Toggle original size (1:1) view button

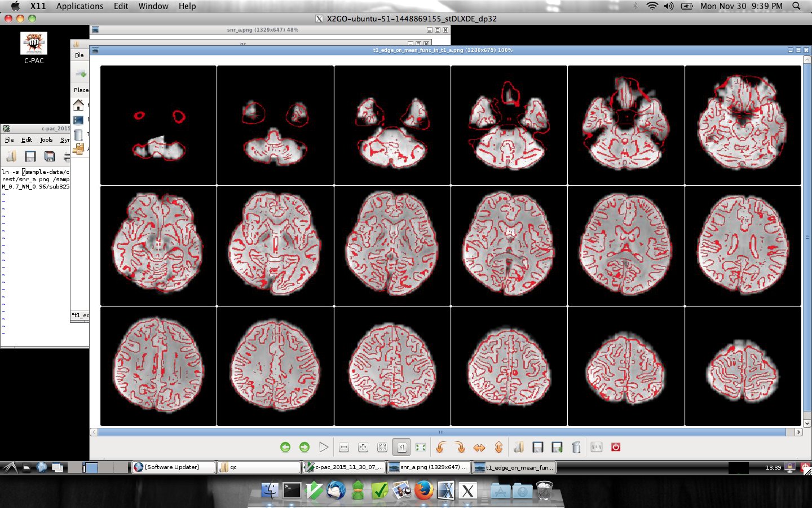pyautogui.click(x=401, y=447)
